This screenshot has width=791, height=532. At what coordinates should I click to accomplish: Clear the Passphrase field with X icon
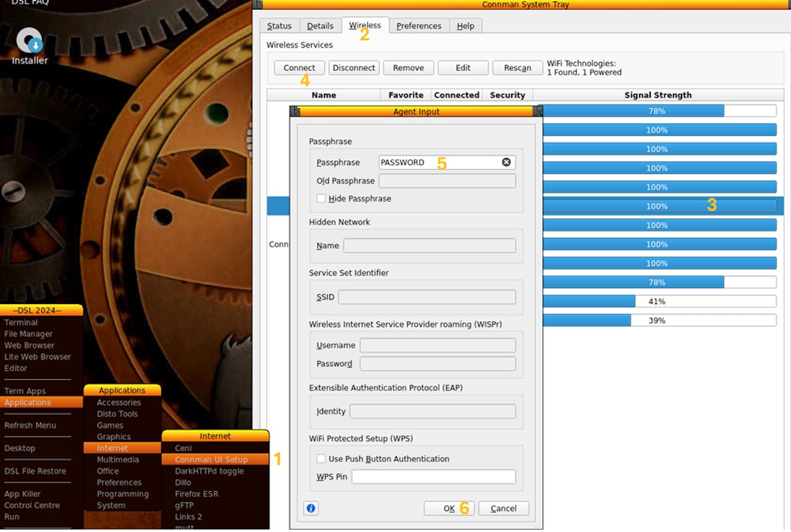pyautogui.click(x=506, y=162)
